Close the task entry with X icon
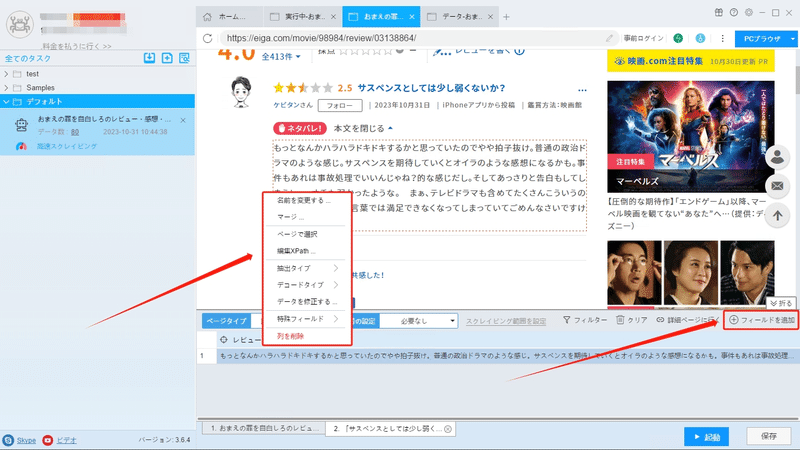Viewport: 800px width, 450px height. [x=183, y=120]
